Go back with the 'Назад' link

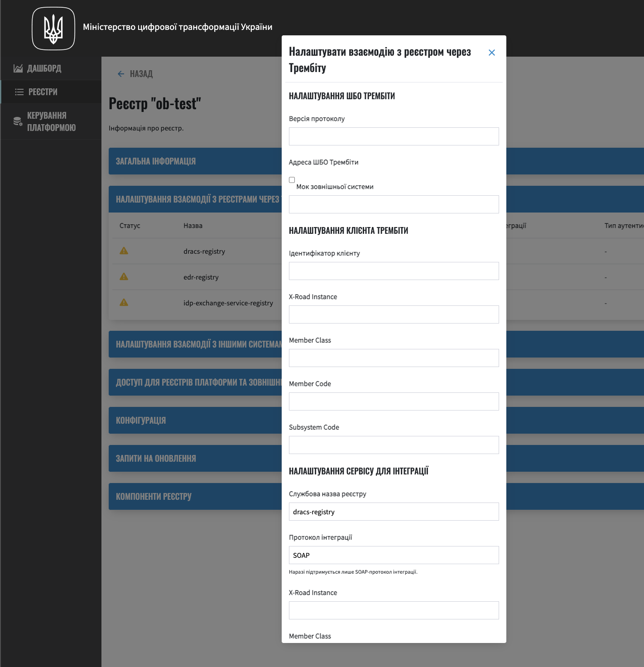click(141, 74)
